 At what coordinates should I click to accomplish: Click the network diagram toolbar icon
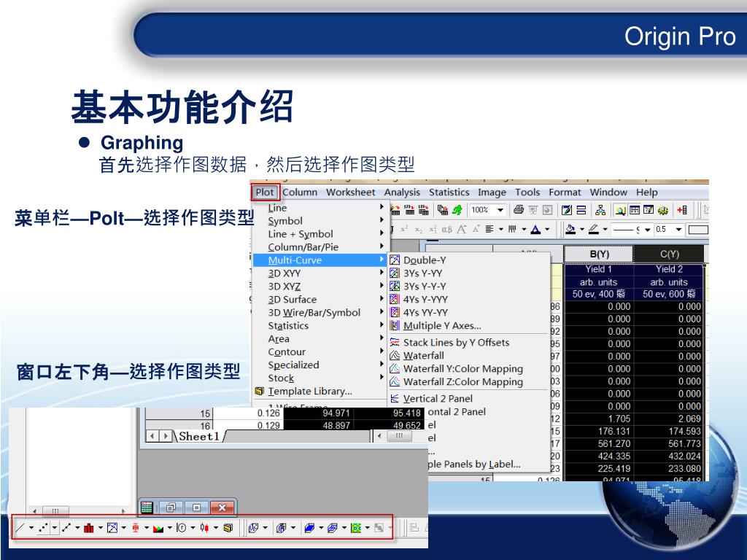click(600, 209)
